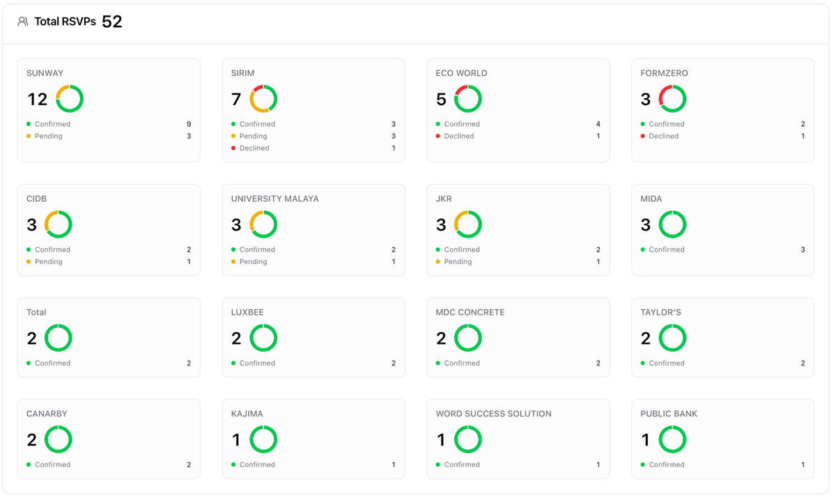Click the ECO WORLD donut chart
The height and width of the screenshot is (504, 836).
pos(468,99)
